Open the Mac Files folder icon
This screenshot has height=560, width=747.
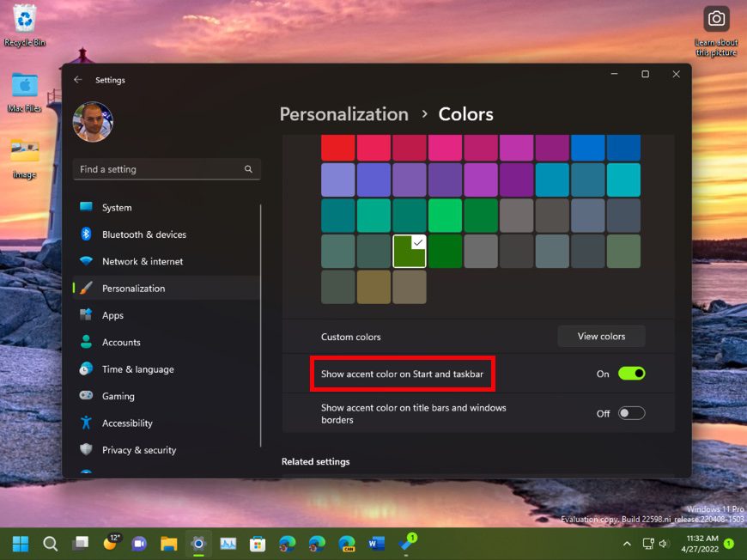24,92
